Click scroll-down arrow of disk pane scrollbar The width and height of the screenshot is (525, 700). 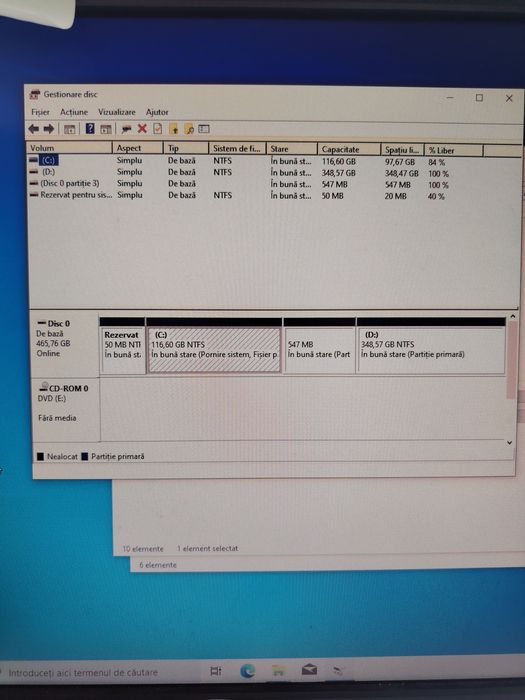tap(509, 442)
